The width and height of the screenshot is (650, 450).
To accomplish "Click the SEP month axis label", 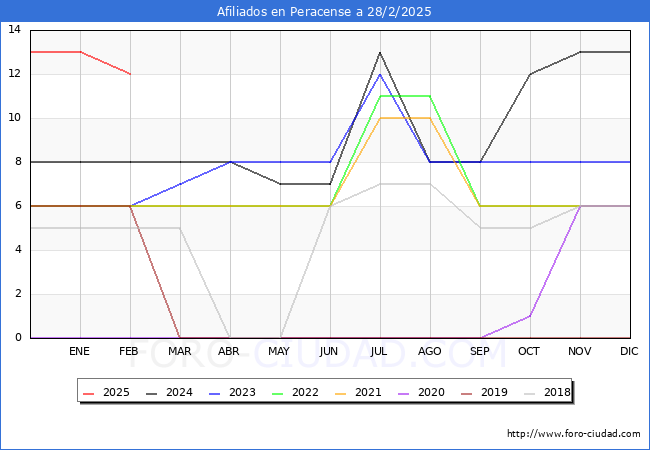I will tap(480, 351).
